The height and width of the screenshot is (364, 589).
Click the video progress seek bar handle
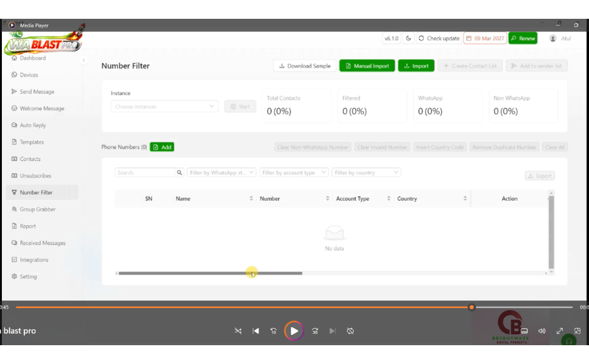pos(471,308)
